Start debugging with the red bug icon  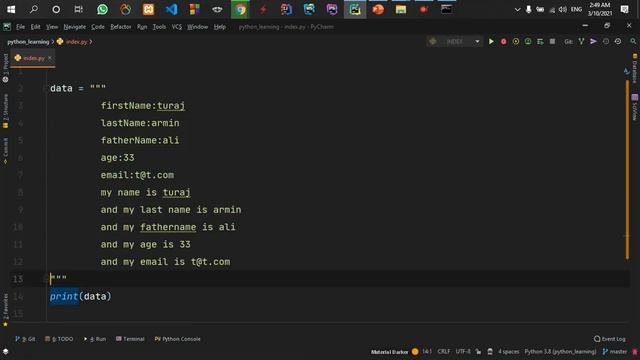click(504, 41)
